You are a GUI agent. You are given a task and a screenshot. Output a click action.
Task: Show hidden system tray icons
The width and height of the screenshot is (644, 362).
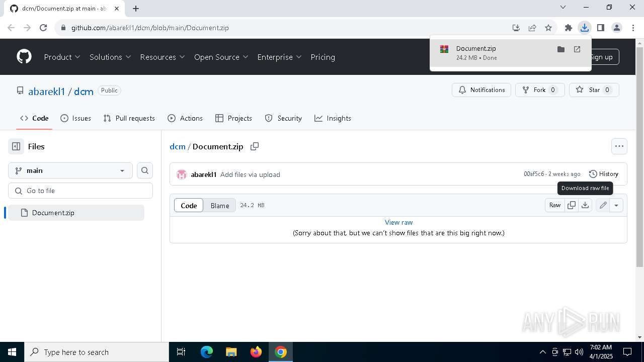point(543,352)
